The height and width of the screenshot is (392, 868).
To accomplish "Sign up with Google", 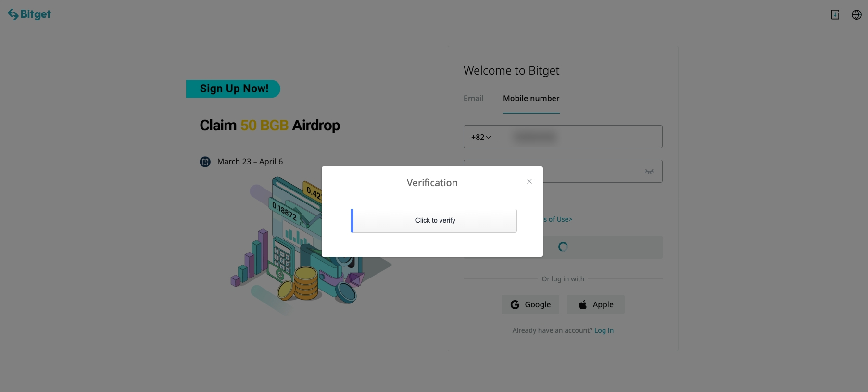I will (530, 304).
